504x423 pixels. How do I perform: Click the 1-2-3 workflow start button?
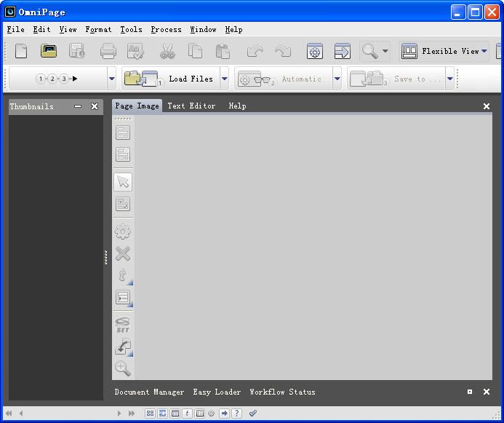[x=58, y=79]
